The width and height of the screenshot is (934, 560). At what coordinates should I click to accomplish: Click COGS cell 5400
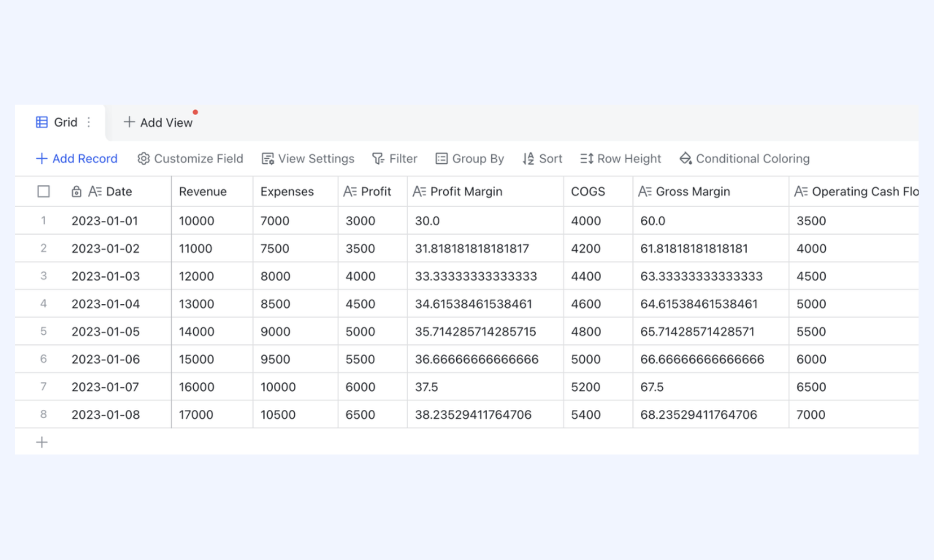coord(598,414)
